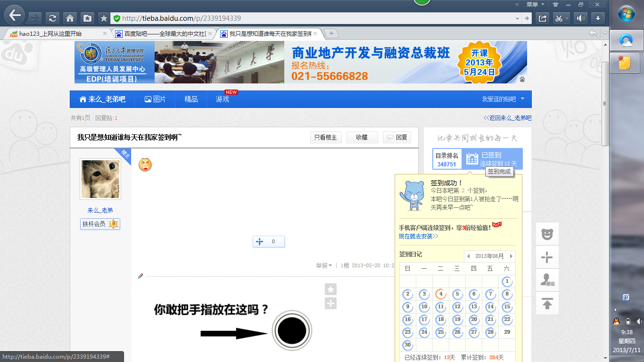Image resolution: width=644 pixels, height=362 pixels.
Task: Click the 爱逛 person icon in floating sidebar
Action: click(x=547, y=280)
